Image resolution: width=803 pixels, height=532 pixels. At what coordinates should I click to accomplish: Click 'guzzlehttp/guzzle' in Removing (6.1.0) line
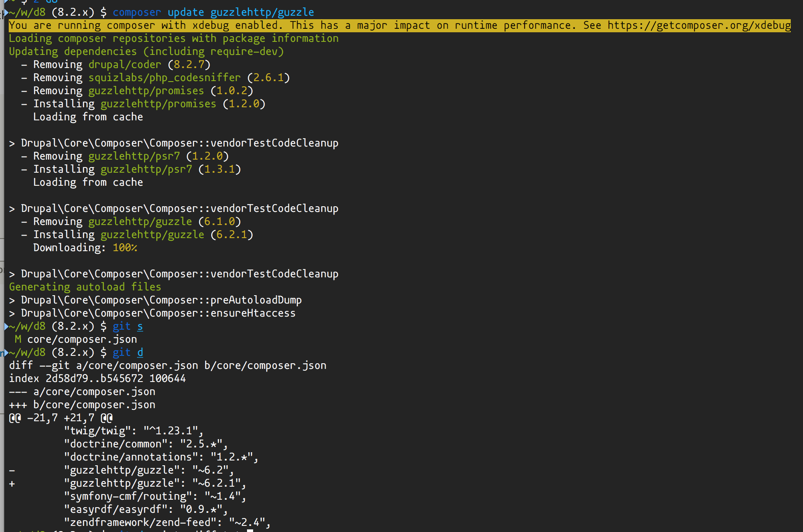[x=140, y=222]
